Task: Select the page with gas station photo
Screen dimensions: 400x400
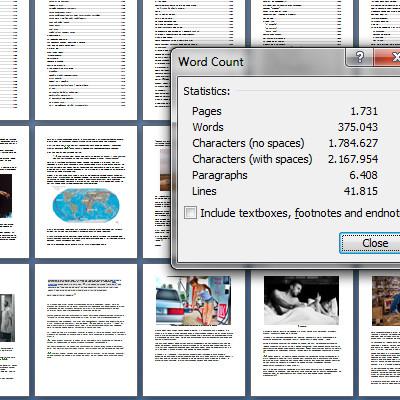Action: click(x=194, y=333)
